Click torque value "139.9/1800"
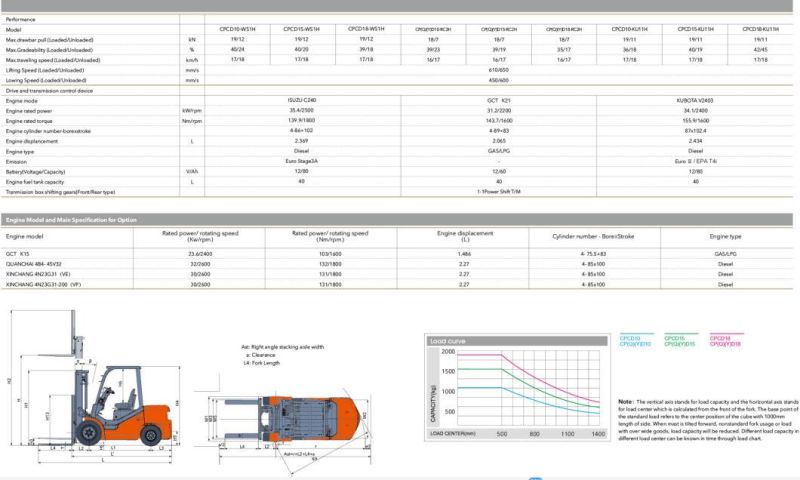 coord(302,120)
